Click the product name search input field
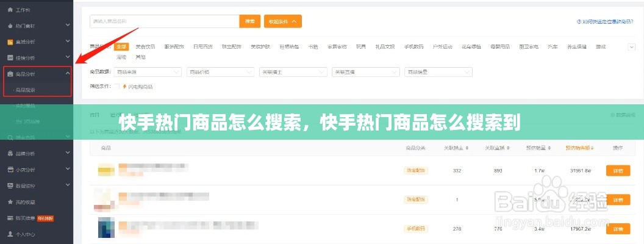Screen dimensions: 644x244 (163, 21)
